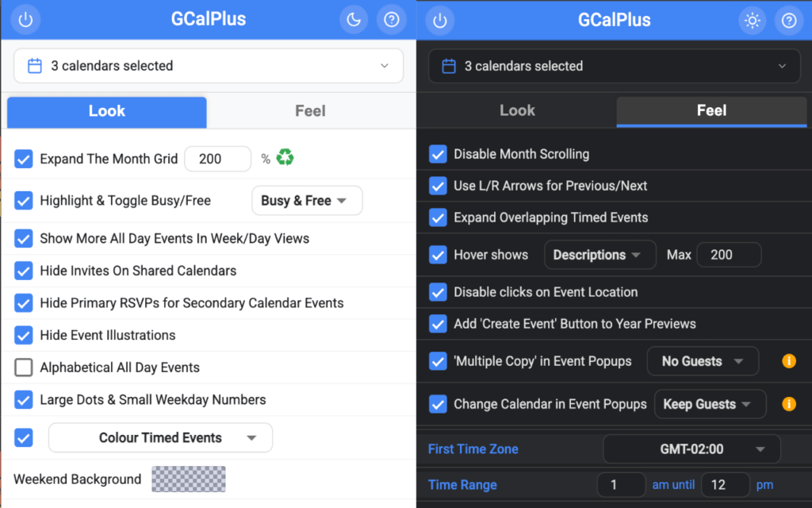Open the GMT-02:00 time zone dropdown
This screenshot has width=812, height=508.
coord(691,449)
